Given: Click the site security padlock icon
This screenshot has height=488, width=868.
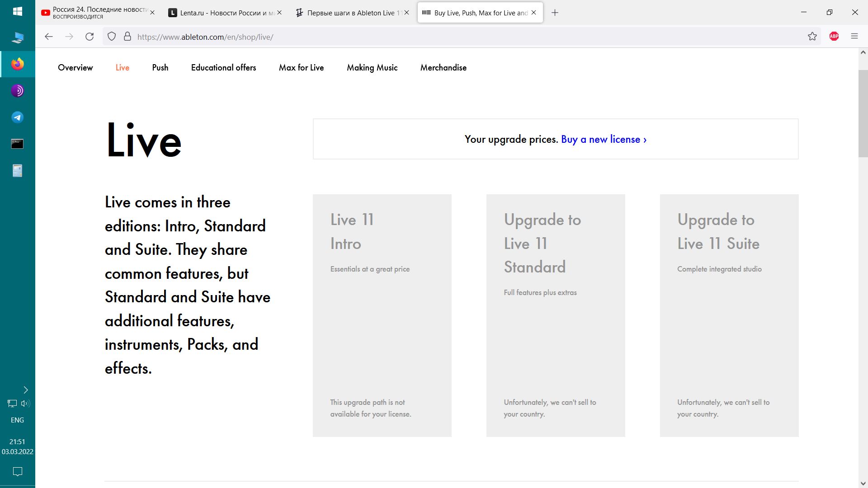Looking at the screenshot, I should pyautogui.click(x=127, y=37).
